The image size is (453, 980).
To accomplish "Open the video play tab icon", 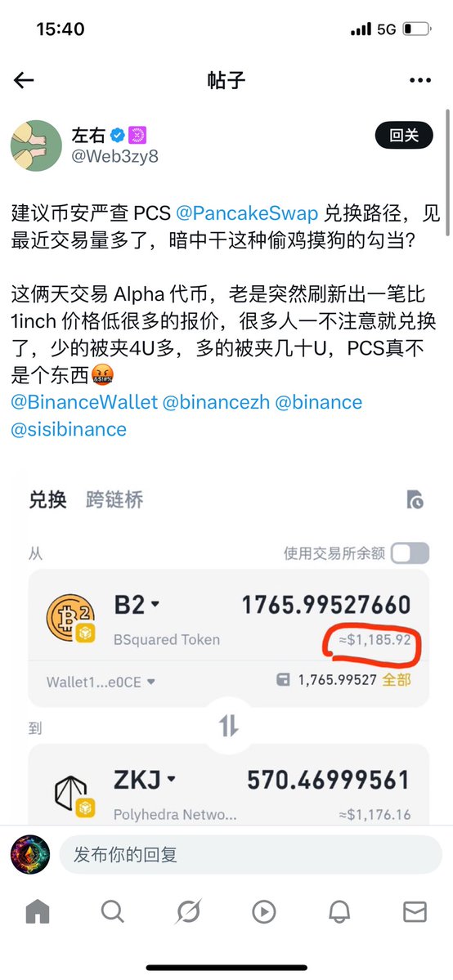I will pos(264,912).
